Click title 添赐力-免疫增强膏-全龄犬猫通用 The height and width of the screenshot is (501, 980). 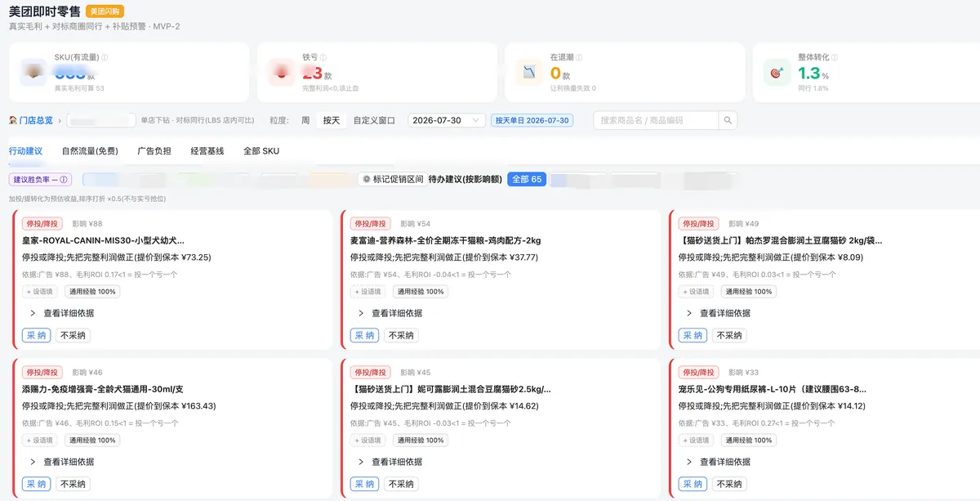coord(103,390)
